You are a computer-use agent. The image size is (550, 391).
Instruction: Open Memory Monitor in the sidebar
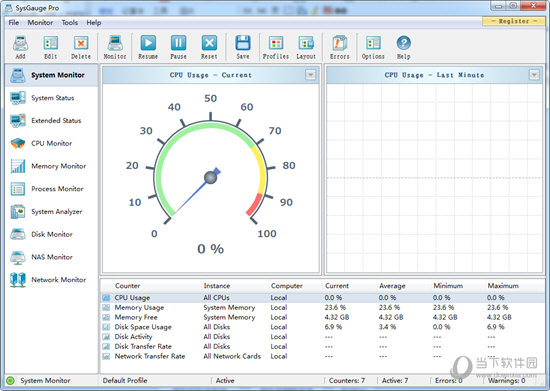click(x=52, y=166)
